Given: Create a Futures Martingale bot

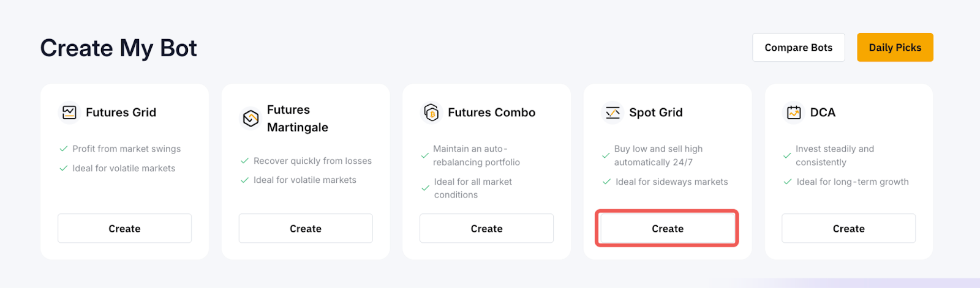Looking at the screenshot, I should click(306, 229).
